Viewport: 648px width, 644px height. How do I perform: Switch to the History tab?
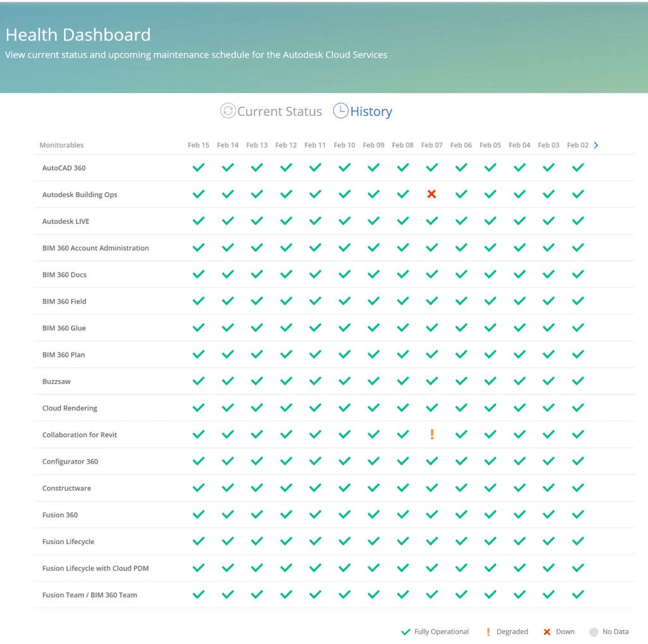pos(371,111)
